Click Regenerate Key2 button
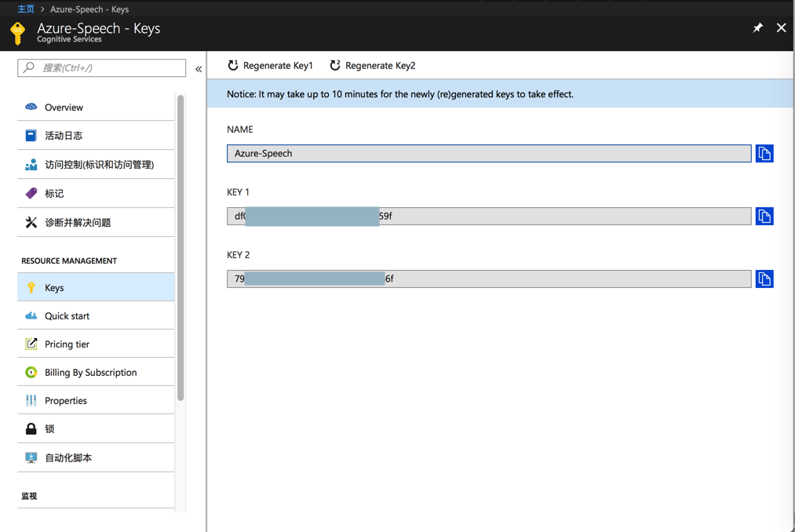 point(372,66)
